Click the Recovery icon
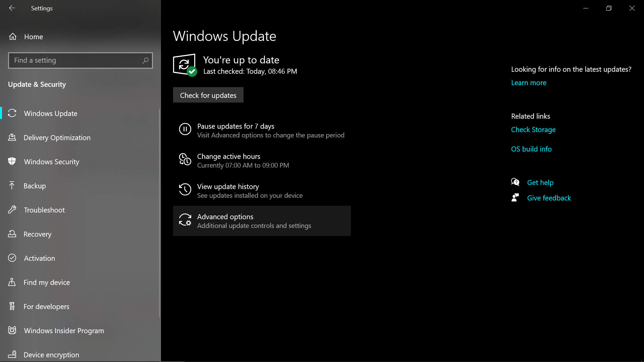 (12, 234)
